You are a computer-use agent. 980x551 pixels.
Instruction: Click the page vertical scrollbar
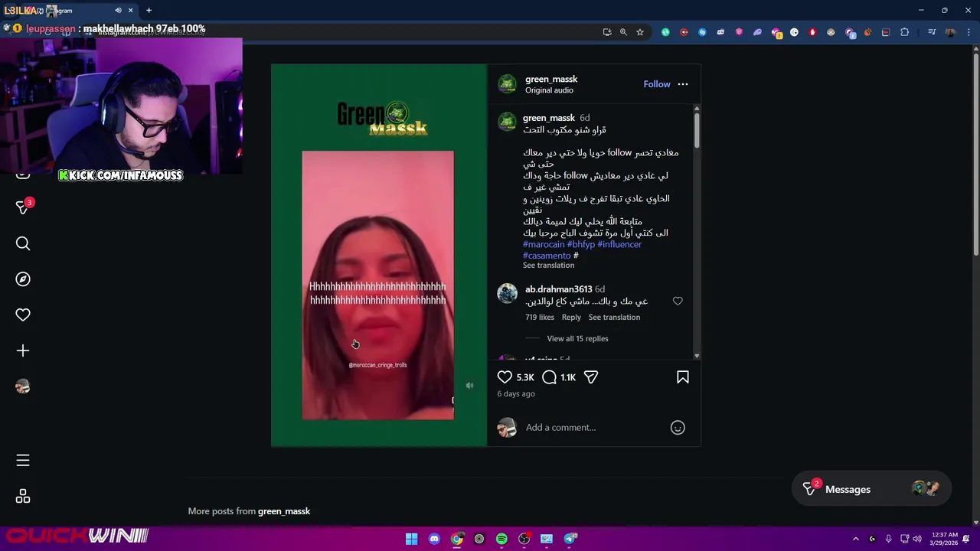975,153
